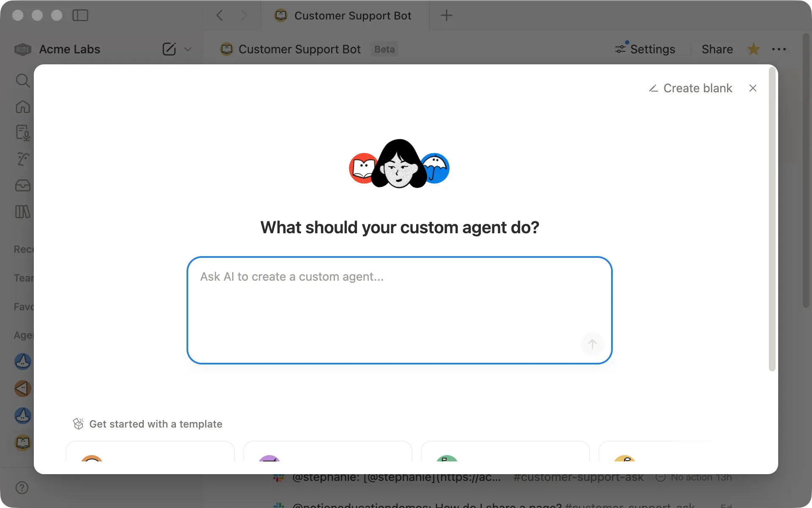Image resolution: width=812 pixels, height=508 pixels.
Task: Toggle the sidebar with the panel icon
Action: click(x=80, y=15)
